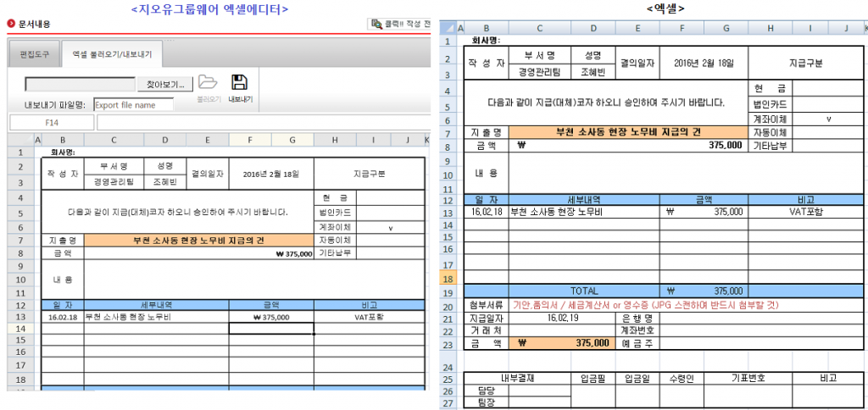Click the select-all corner in the right Excel sheet
Viewport: 868px width, 410px height.
coord(447,28)
